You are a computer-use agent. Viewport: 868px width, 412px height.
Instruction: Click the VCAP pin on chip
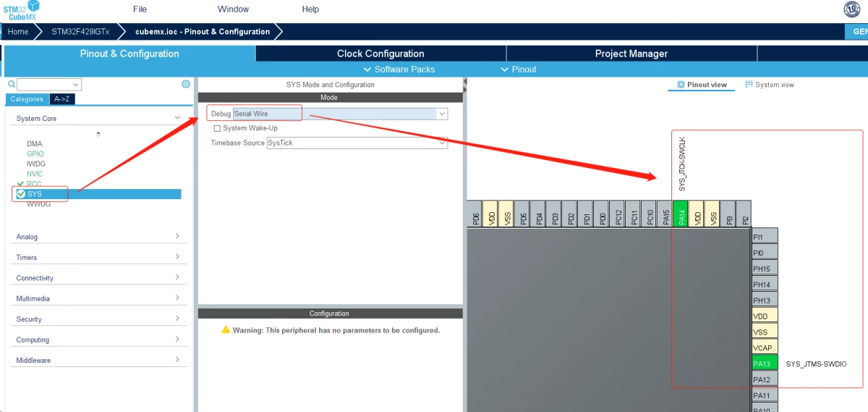765,348
